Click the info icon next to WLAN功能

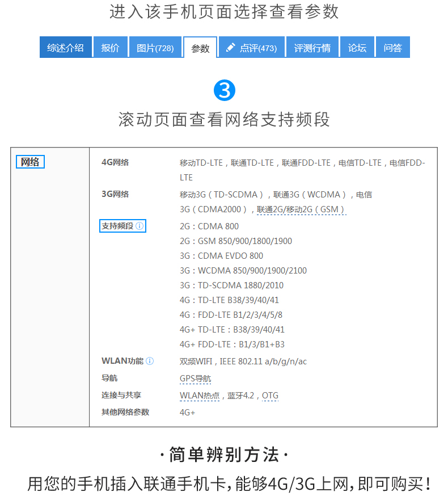(150, 361)
